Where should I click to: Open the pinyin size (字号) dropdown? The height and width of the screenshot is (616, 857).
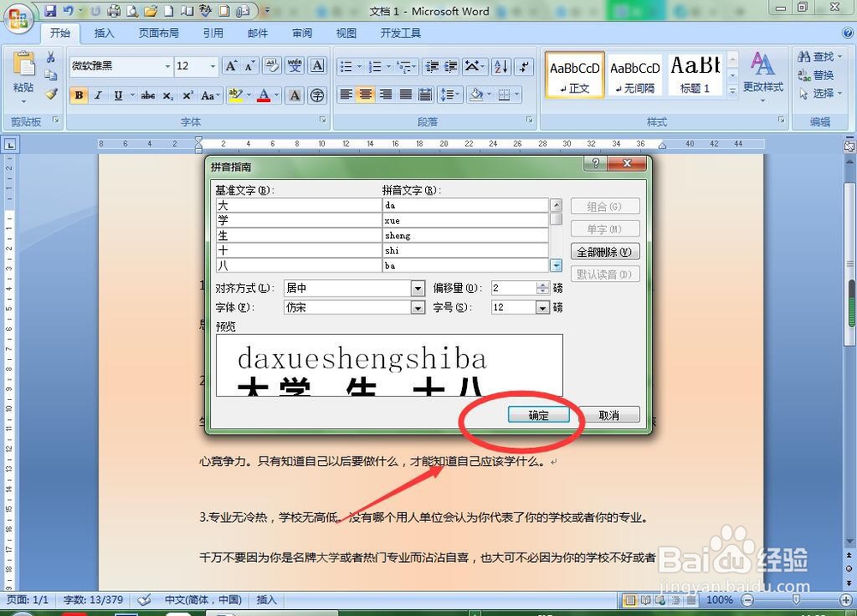coord(542,308)
